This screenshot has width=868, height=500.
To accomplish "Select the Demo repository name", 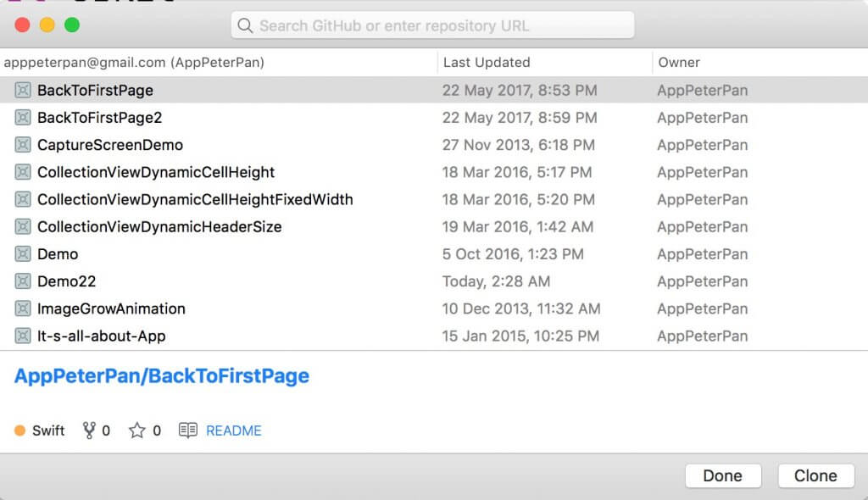I will pos(58,254).
